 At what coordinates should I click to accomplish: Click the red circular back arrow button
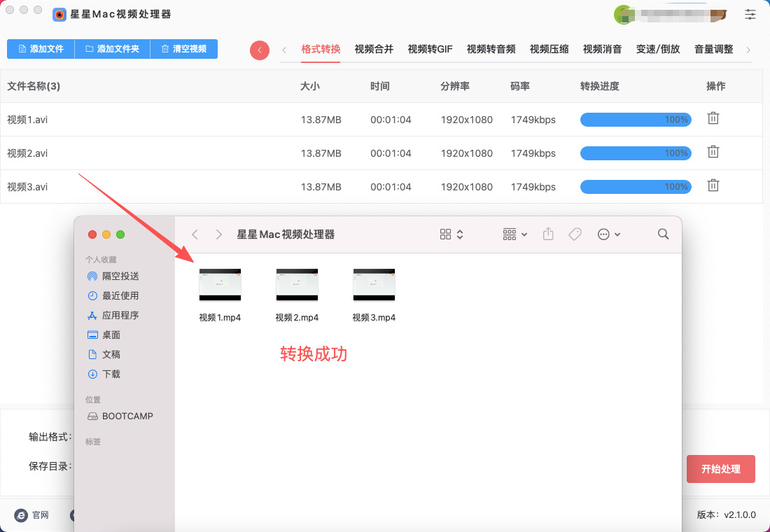[260, 50]
